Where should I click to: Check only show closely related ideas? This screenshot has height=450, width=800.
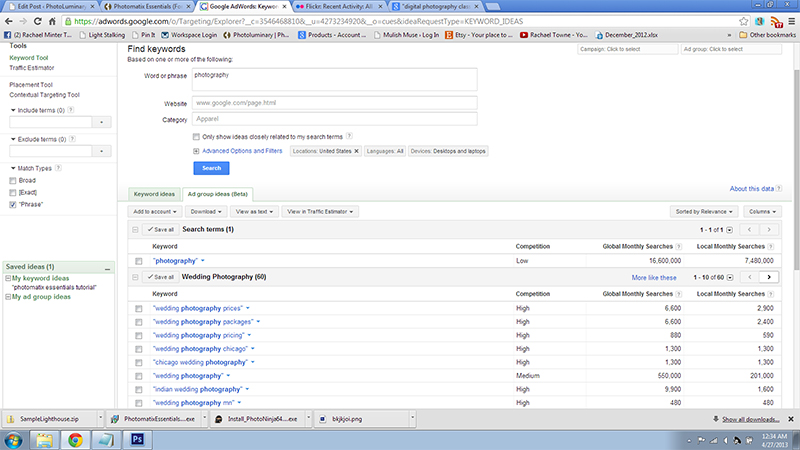(x=196, y=137)
